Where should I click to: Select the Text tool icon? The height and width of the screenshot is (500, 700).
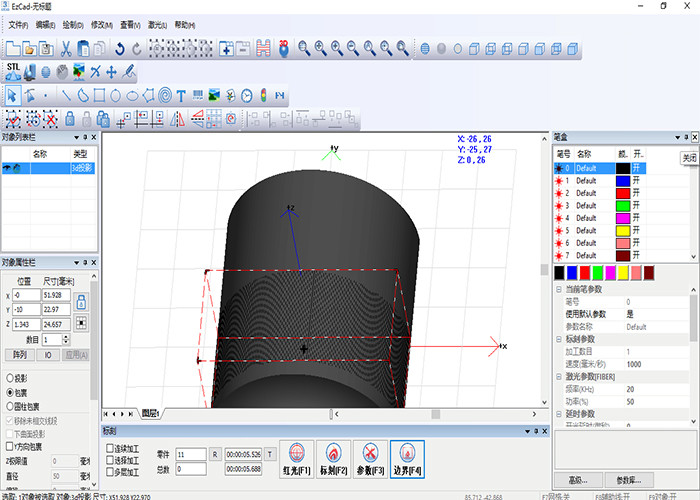tap(181, 96)
